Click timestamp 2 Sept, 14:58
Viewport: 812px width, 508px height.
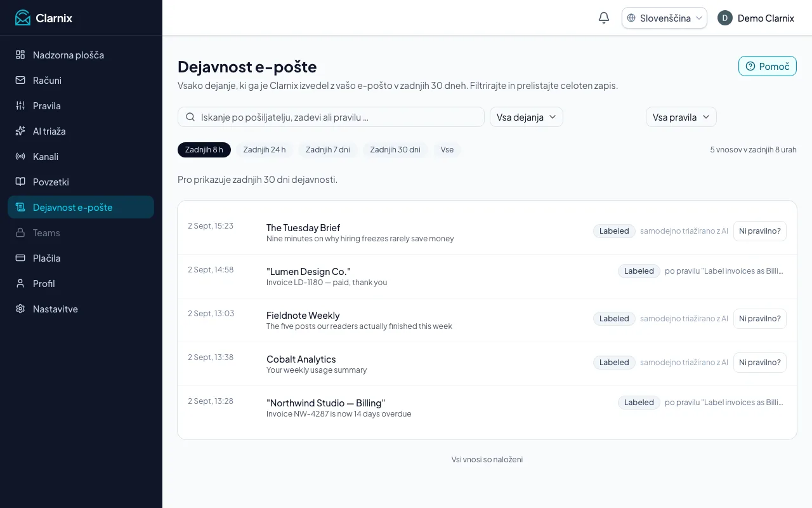211,270
